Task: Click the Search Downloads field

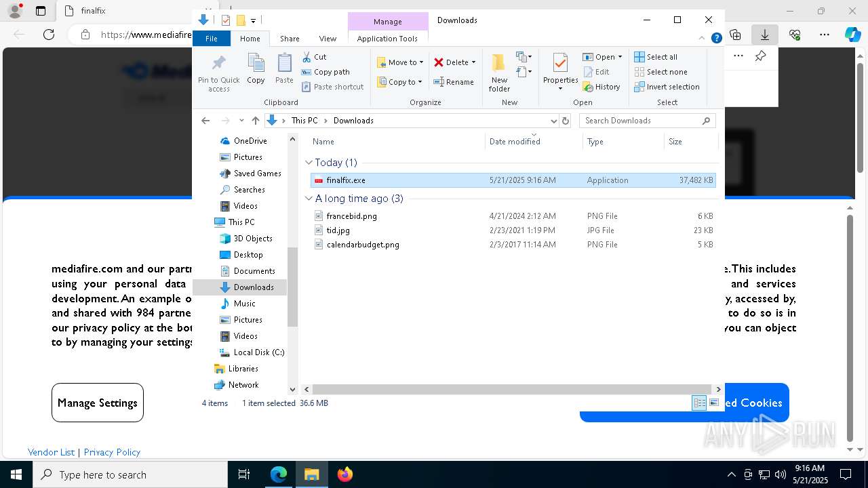Action: (x=647, y=121)
